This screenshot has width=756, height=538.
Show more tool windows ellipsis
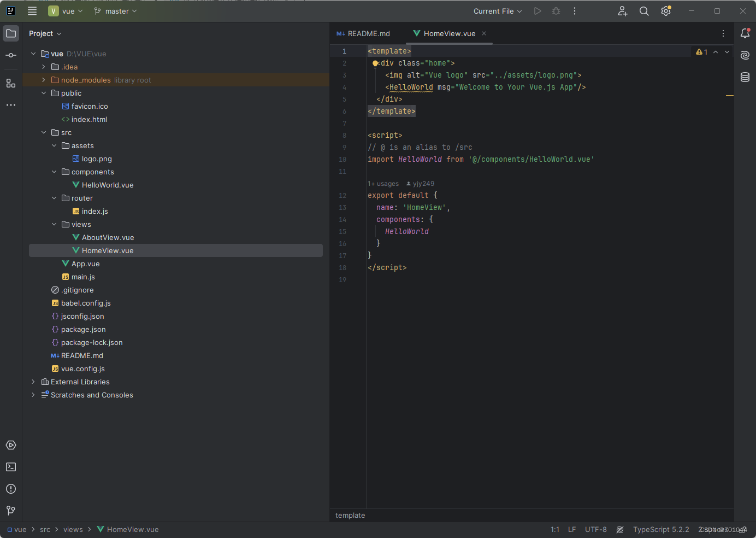coord(11,105)
